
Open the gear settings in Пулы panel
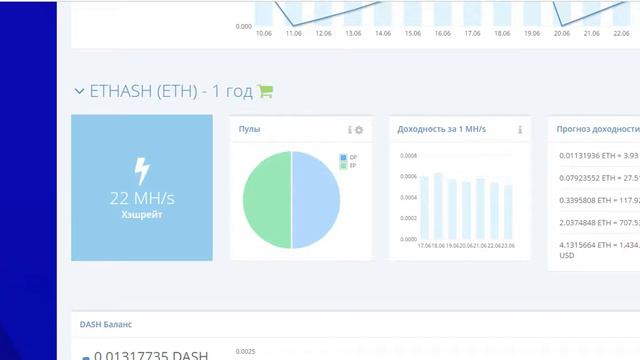tap(359, 130)
